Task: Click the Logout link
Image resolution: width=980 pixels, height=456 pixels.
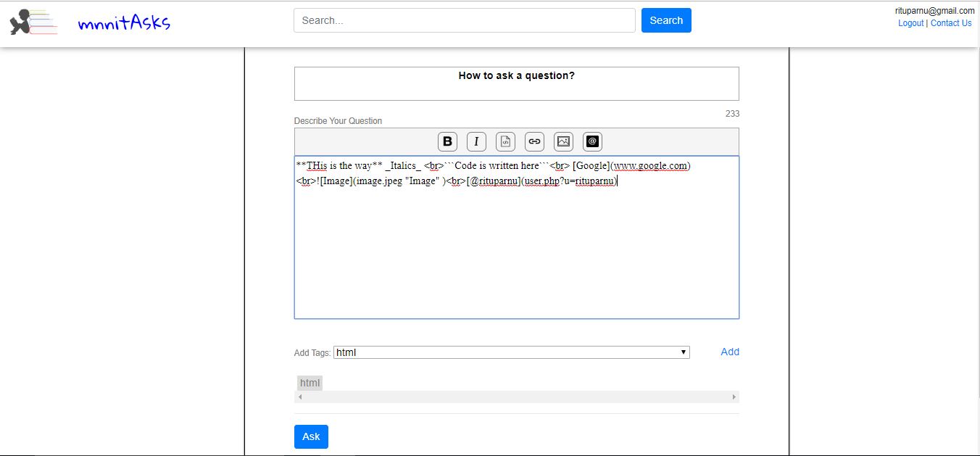Action: [x=910, y=23]
